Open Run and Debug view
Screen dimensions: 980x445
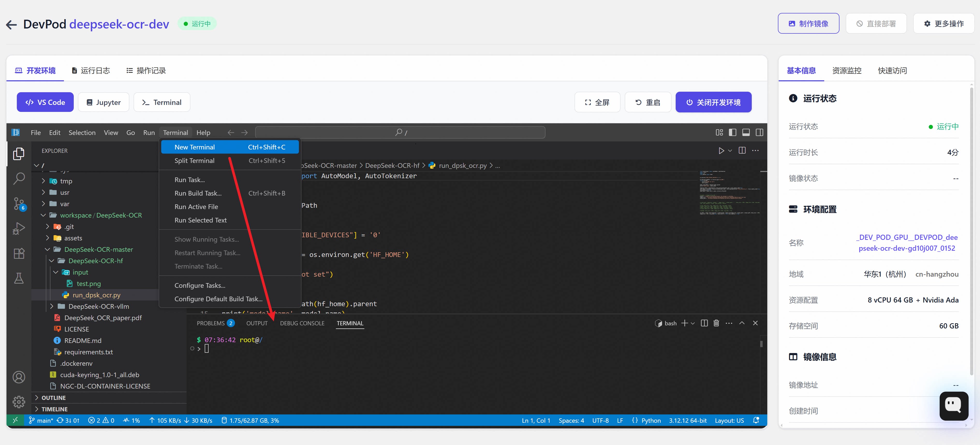point(19,228)
